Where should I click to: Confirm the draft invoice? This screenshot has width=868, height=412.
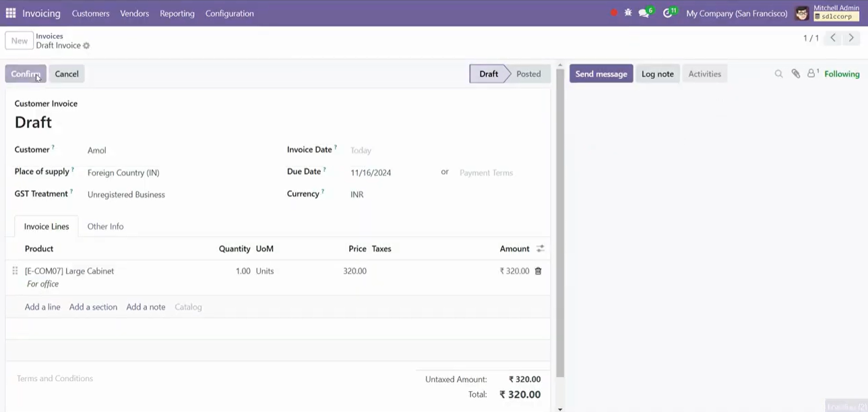26,74
